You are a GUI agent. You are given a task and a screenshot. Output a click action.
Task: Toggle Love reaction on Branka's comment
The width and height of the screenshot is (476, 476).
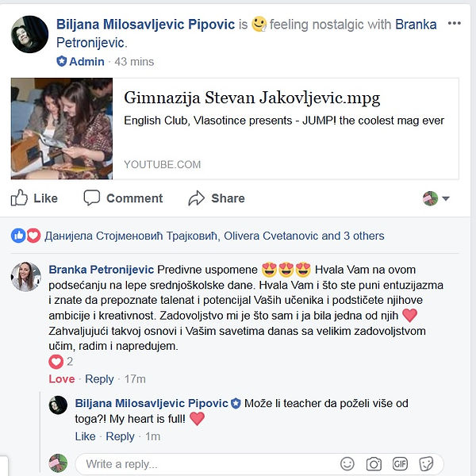click(62, 379)
